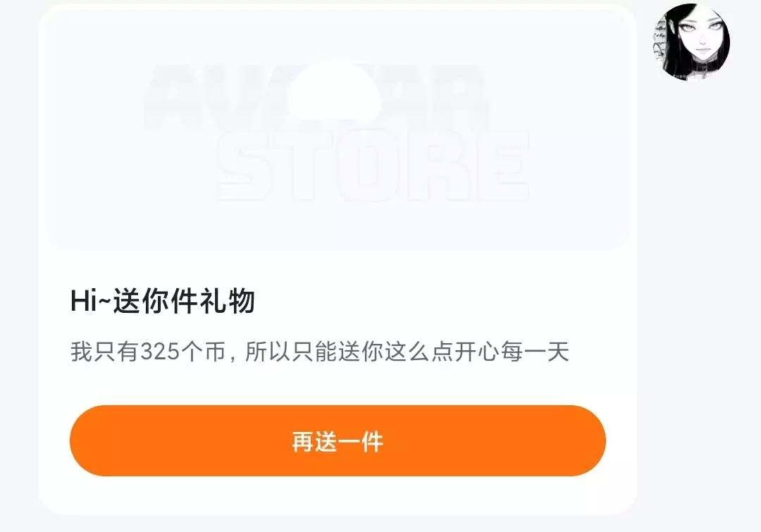The image size is (761, 532).
Task: Click the white silhouette in banner center
Action: tap(334, 90)
